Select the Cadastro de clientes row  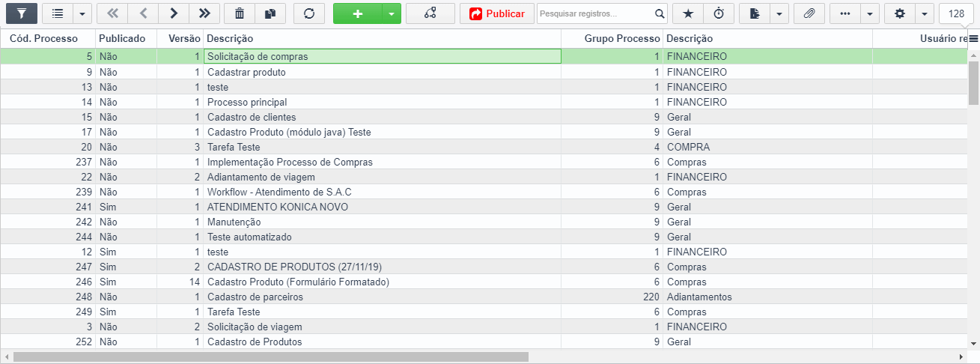click(x=484, y=117)
